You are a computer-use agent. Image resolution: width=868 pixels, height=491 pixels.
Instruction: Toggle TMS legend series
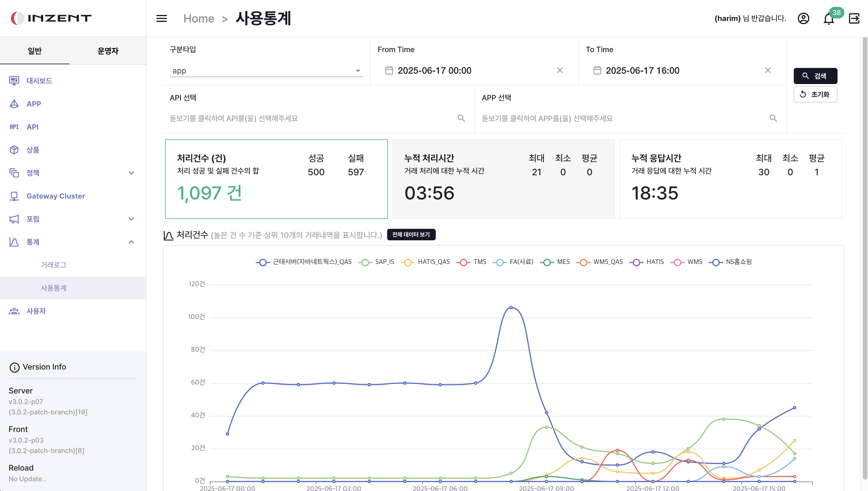click(x=471, y=262)
